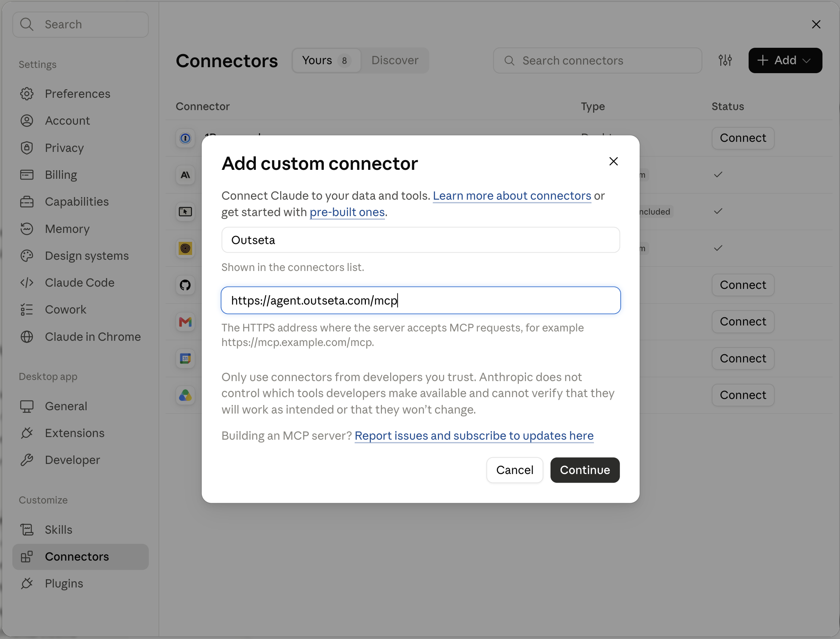Switch to the Discover tab

click(395, 60)
